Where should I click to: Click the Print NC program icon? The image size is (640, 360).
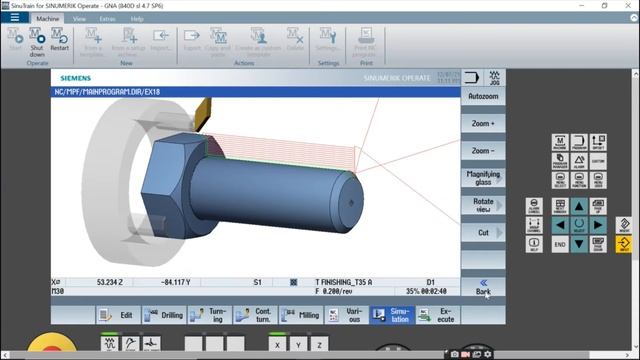[x=366, y=42]
